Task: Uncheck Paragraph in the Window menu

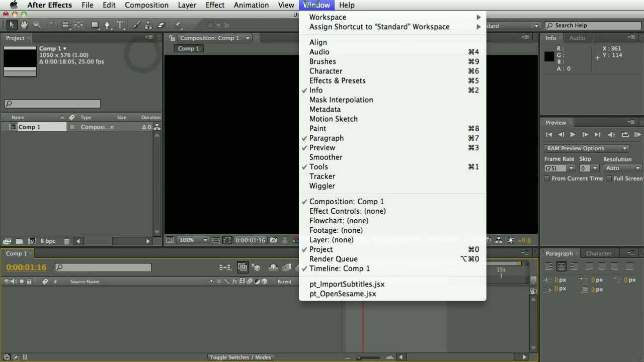Action: (326, 138)
